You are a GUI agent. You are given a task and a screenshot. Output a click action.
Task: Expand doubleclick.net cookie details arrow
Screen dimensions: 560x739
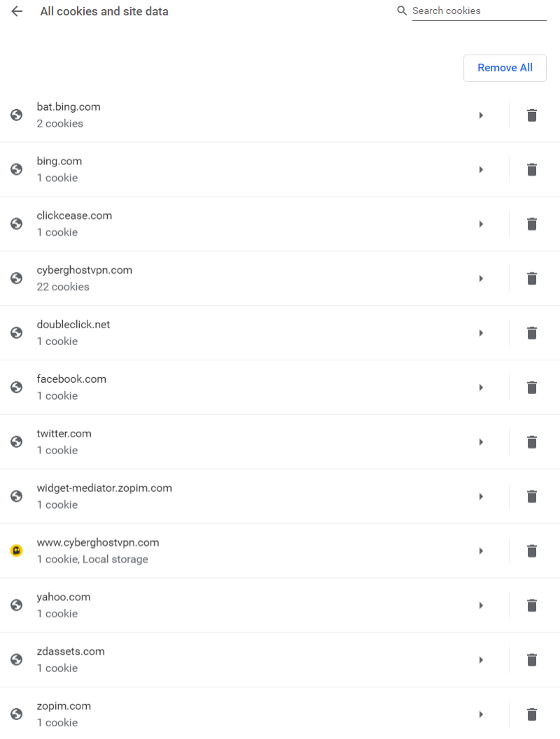482,333
